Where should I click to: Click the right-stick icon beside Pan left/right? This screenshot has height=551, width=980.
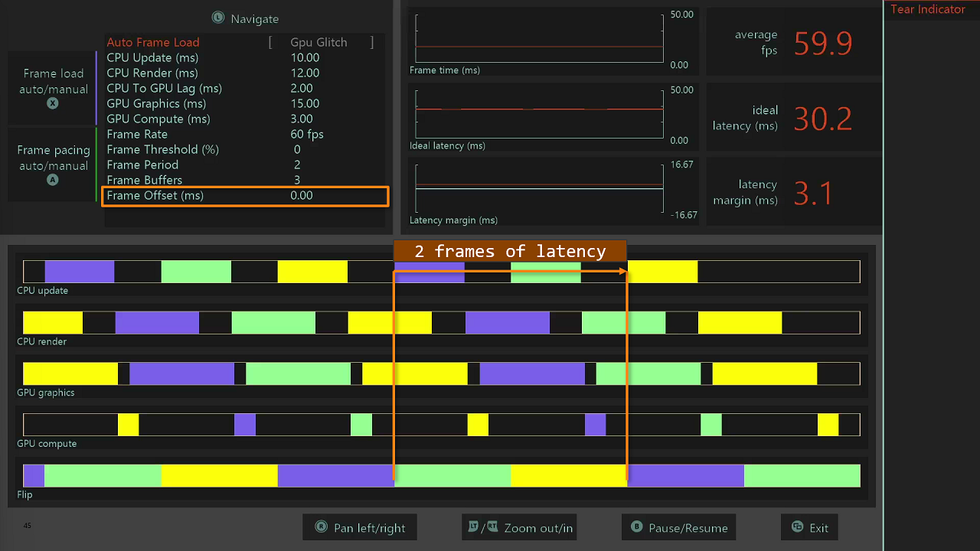(x=321, y=527)
